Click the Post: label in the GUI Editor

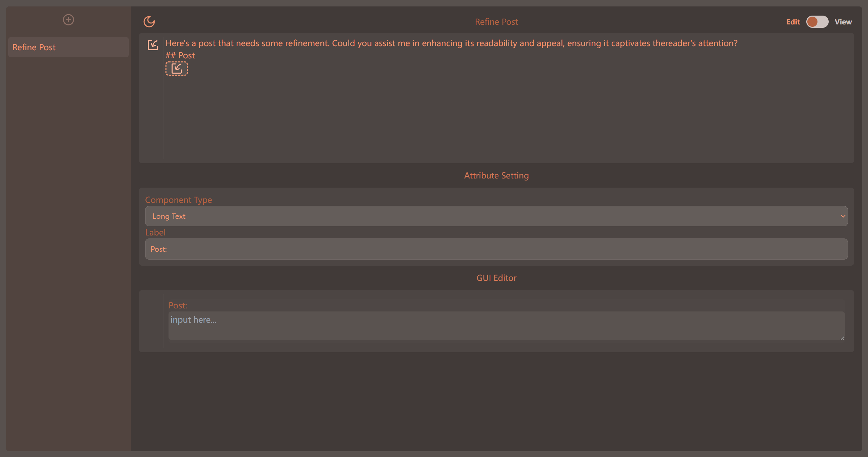pyautogui.click(x=178, y=305)
